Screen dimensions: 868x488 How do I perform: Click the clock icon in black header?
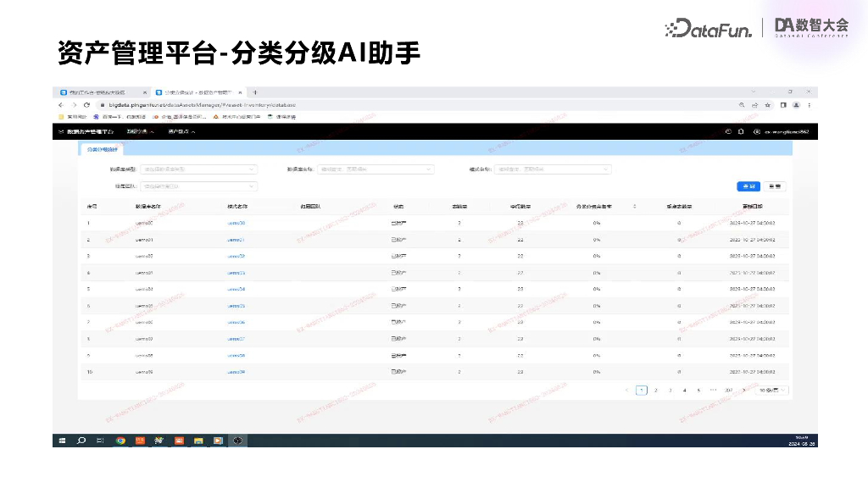click(x=728, y=131)
